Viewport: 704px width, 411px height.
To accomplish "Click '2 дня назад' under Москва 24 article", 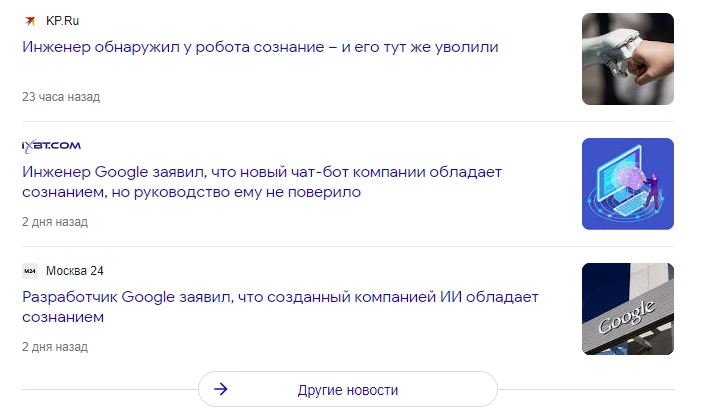I will [x=55, y=347].
